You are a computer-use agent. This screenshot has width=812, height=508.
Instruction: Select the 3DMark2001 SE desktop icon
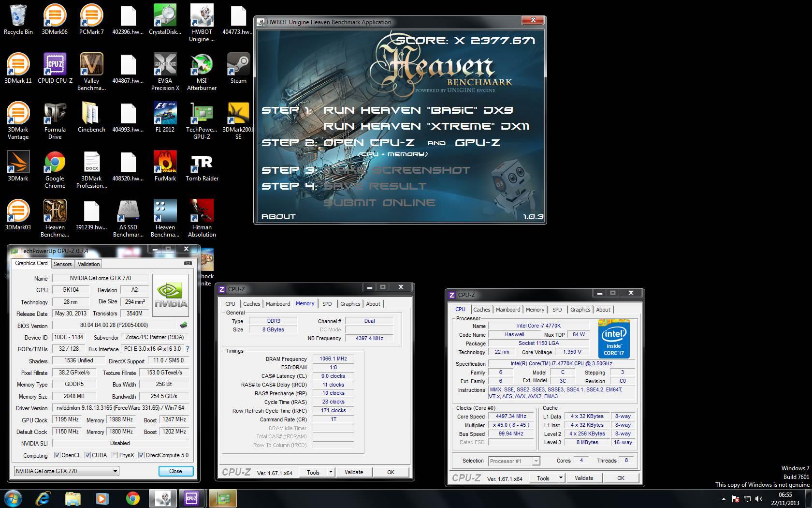click(238, 121)
